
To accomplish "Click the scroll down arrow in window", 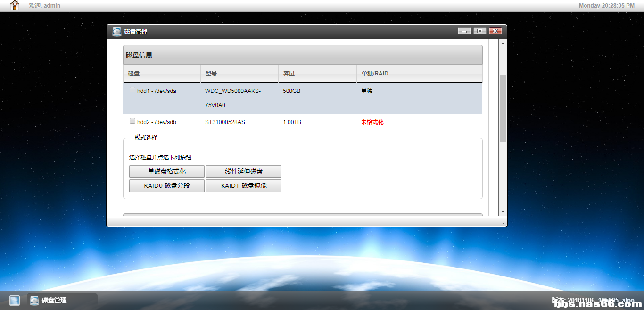I will click(503, 212).
